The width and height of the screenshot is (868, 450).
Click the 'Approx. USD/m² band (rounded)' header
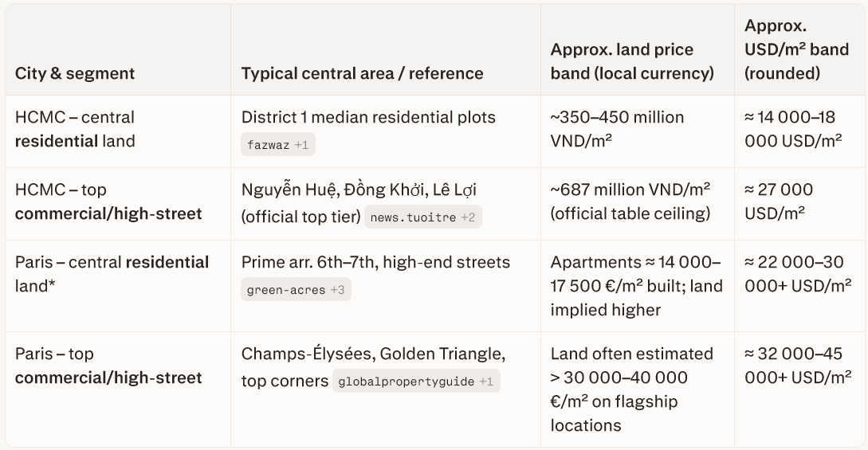pyautogui.click(x=796, y=49)
